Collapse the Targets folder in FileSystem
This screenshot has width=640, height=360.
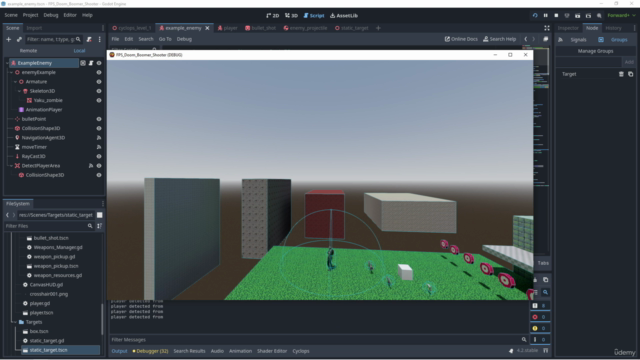coord(15,322)
